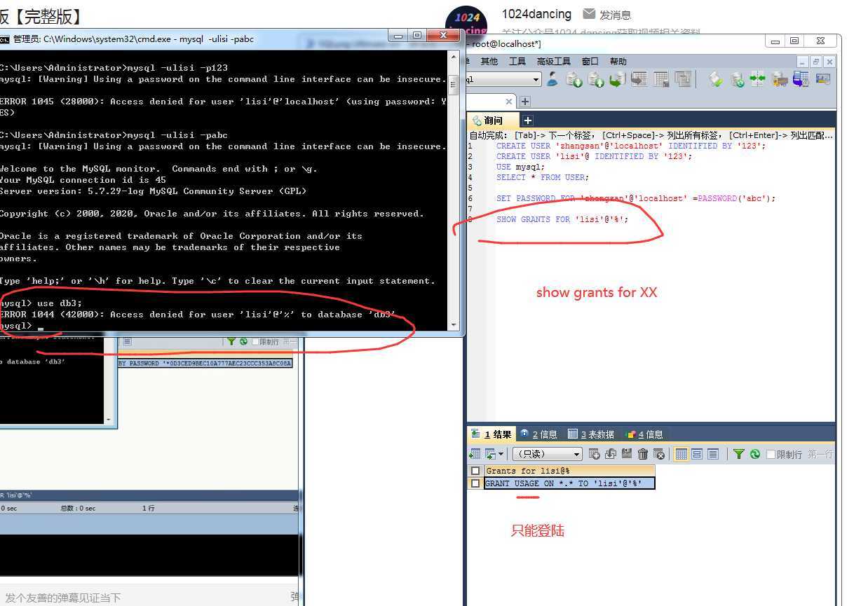Open the 1024dancing profile link
This screenshot has width=868, height=606.
(536, 14)
